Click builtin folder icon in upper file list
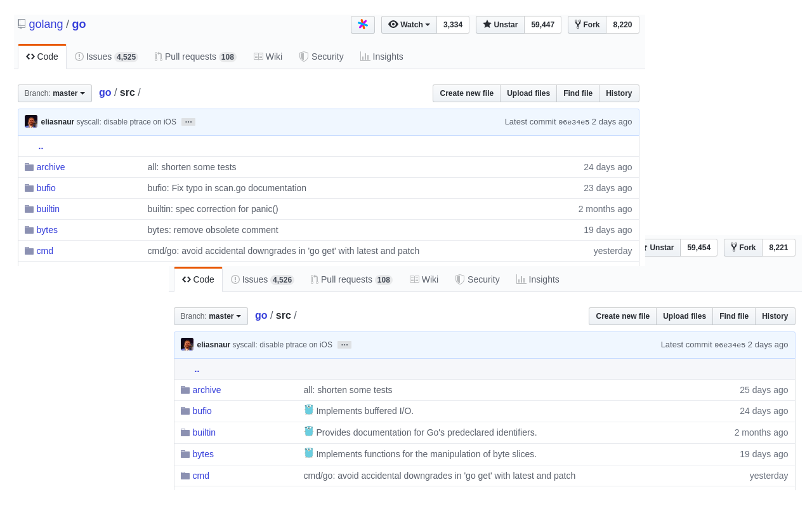The height and width of the screenshot is (508, 812). [29, 209]
